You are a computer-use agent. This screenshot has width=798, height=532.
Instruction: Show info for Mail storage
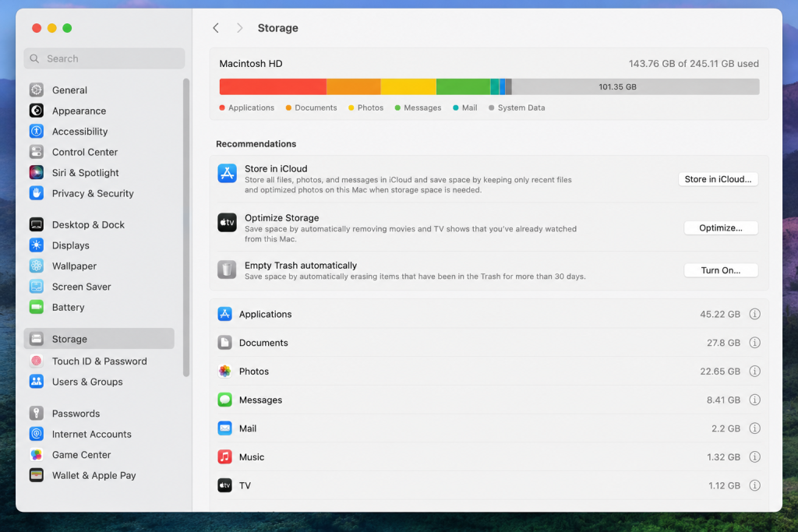click(754, 428)
